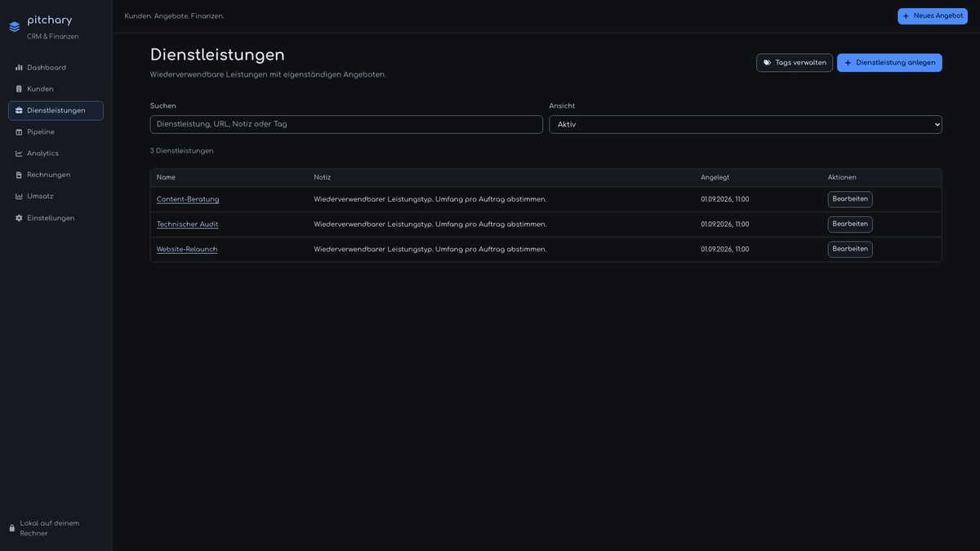
Task: Click the Dashboard bar chart icon
Action: point(19,68)
